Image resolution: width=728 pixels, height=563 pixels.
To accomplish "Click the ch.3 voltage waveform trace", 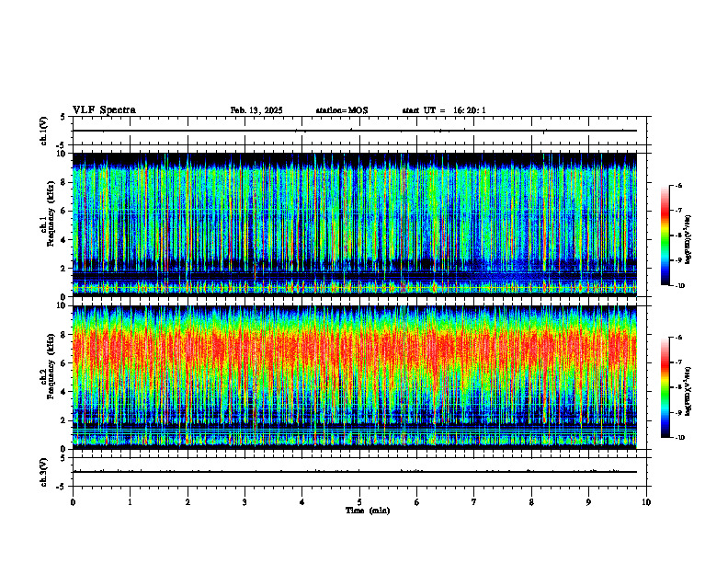I will point(355,472).
